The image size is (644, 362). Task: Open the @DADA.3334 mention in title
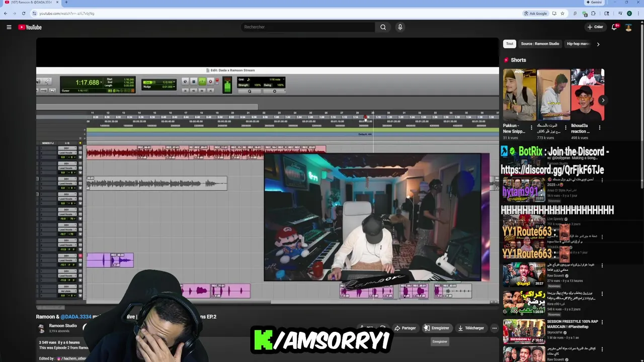pyautogui.click(x=76, y=317)
